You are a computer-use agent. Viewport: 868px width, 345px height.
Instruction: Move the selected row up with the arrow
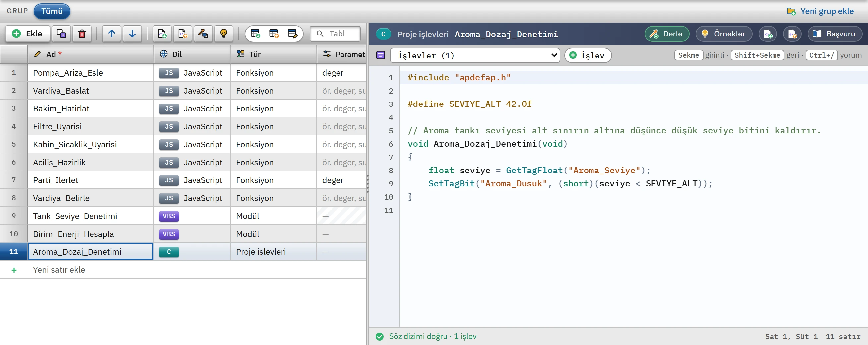(111, 34)
